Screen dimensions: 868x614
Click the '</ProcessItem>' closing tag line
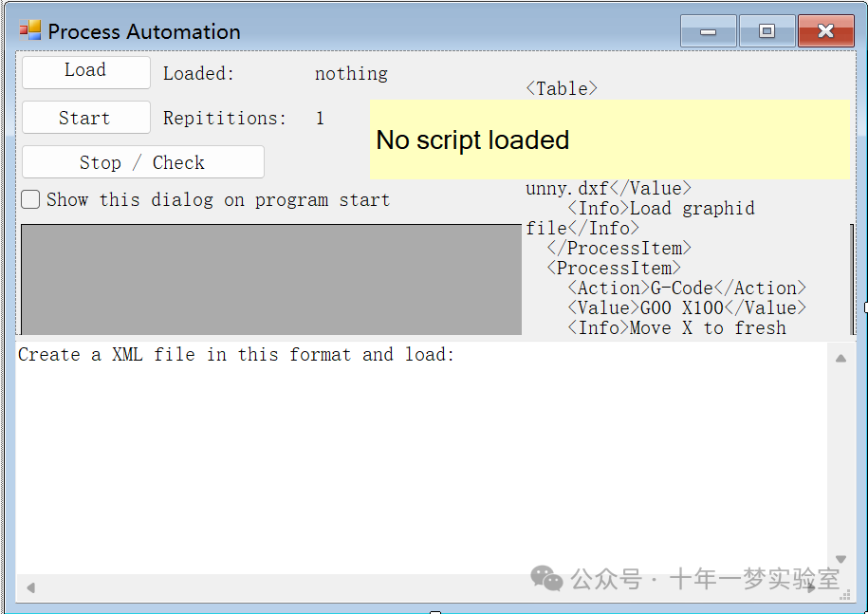[x=619, y=248]
